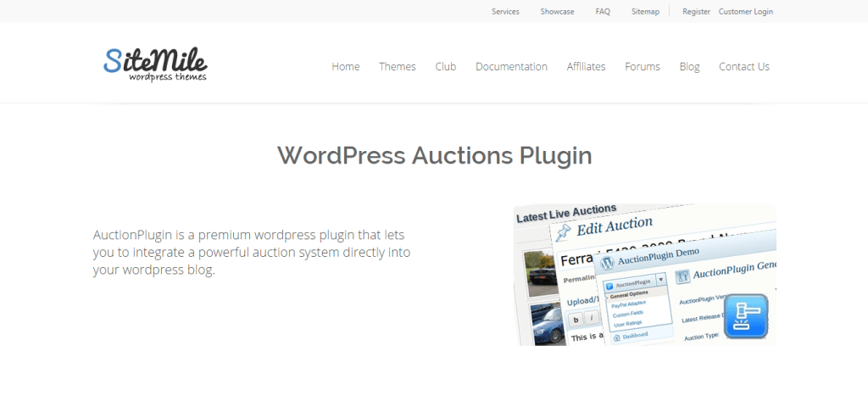Viewport: 868px width, 418px height.
Task: Open the Showcase link
Action: [x=557, y=12]
